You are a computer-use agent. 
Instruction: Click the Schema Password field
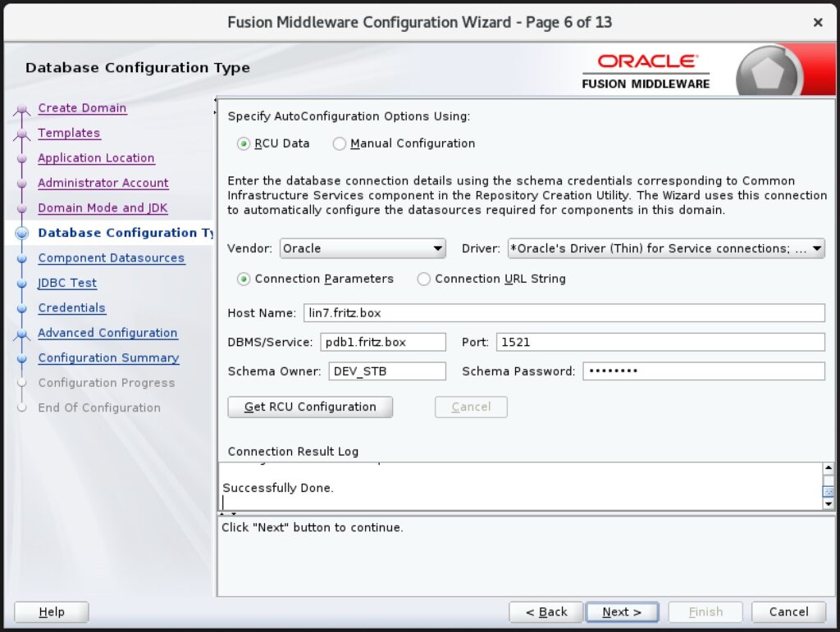(704, 371)
